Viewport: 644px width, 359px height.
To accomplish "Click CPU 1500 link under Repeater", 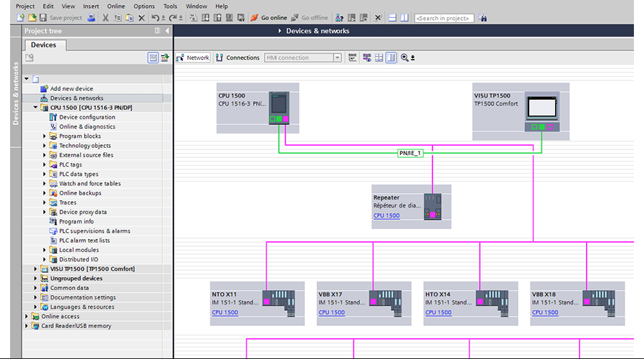I will [387, 215].
